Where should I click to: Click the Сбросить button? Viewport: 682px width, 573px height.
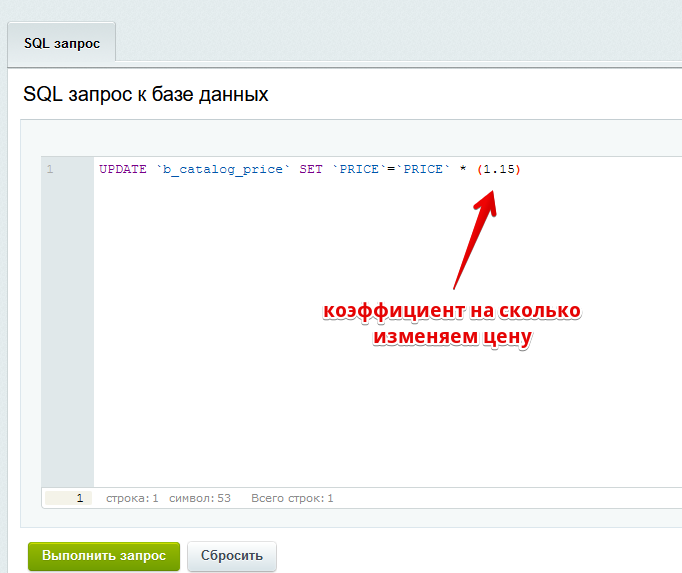[231, 555]
